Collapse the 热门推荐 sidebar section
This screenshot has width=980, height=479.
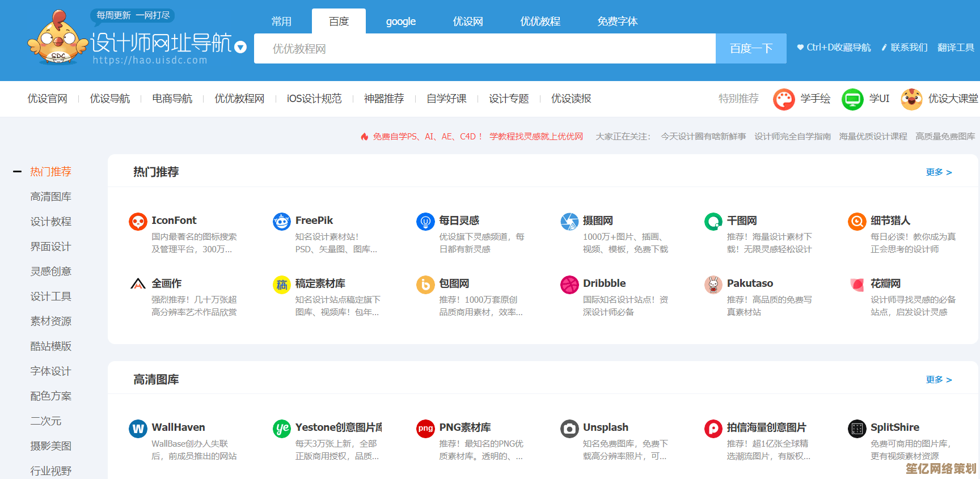pos(18,172)
